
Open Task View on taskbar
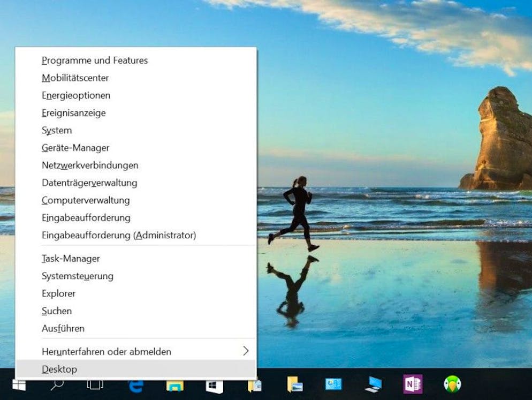point(95,385)
